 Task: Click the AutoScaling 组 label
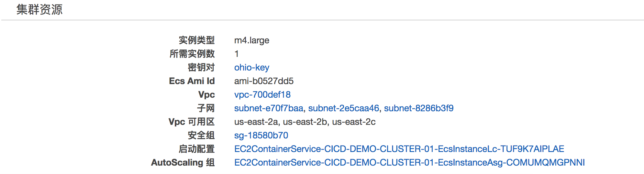(183, 162)
